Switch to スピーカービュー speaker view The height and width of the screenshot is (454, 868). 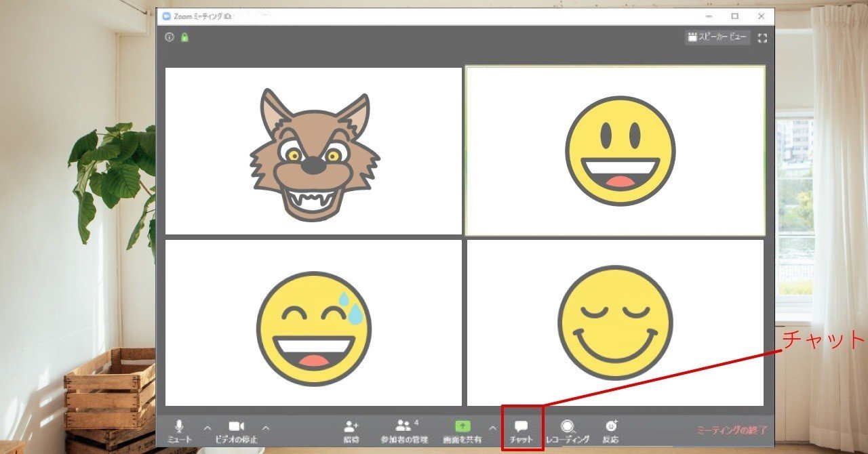pyautogui.click(x=718, y=37)
